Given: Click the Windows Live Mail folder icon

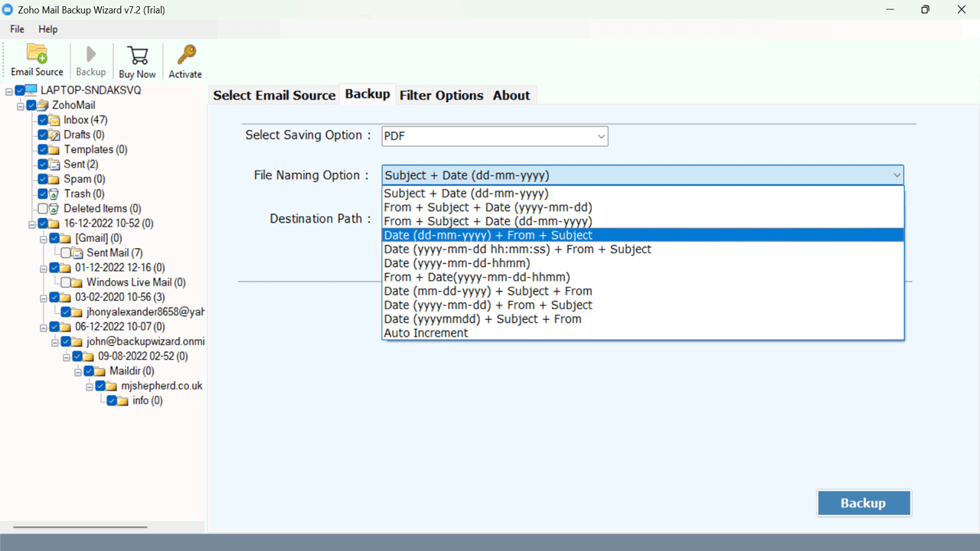Looking at the screenshot, I should point(77,282).
